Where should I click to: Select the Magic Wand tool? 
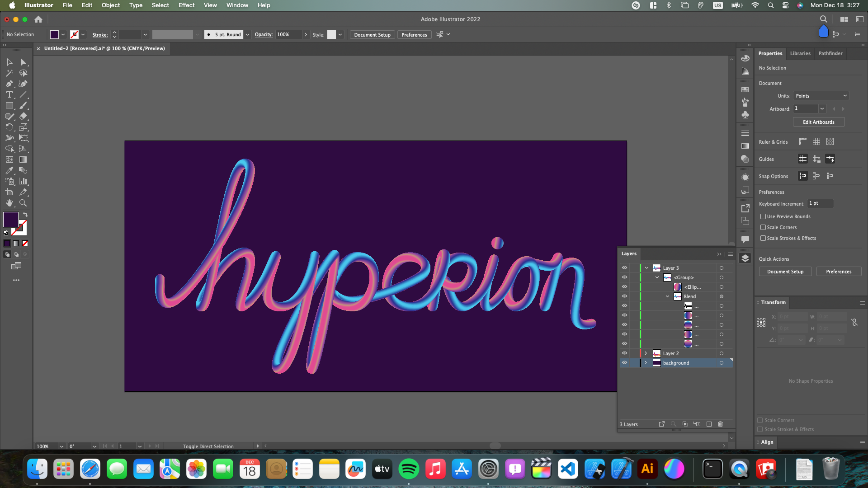pyautogui.click(x=9, y=73)
